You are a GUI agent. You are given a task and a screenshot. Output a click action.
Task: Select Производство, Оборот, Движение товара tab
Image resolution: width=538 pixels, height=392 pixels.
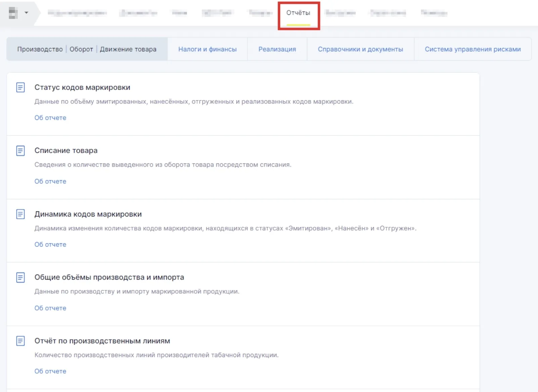click(x=87, y=49)
